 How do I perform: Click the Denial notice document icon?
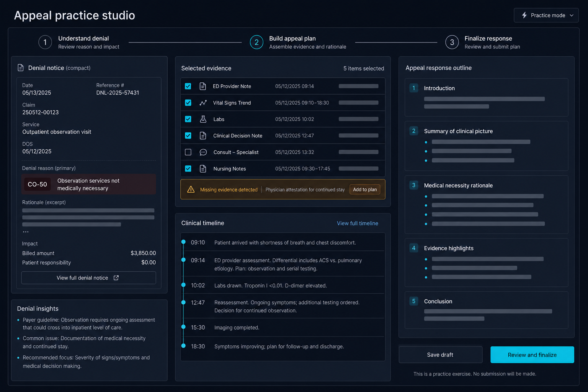point(21,68)
